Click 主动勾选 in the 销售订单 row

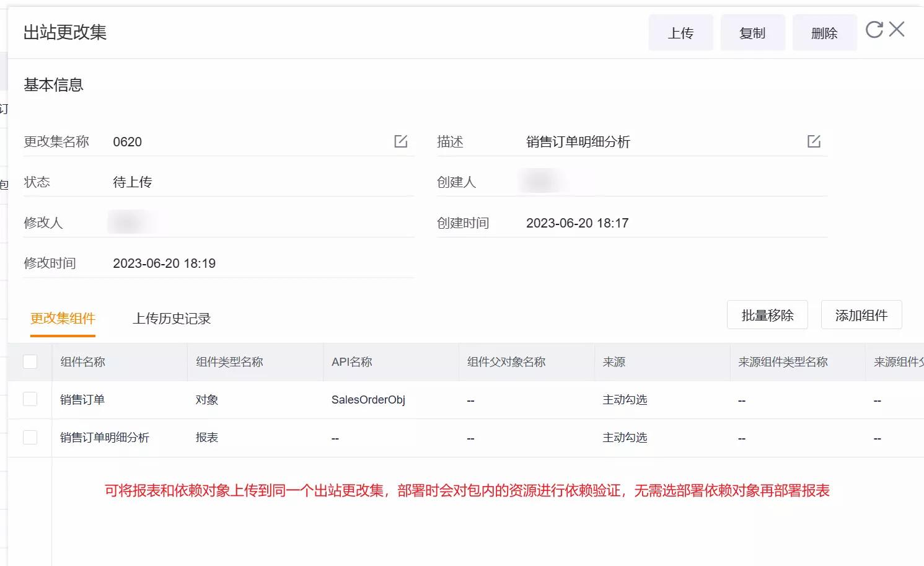coord(625,400)
